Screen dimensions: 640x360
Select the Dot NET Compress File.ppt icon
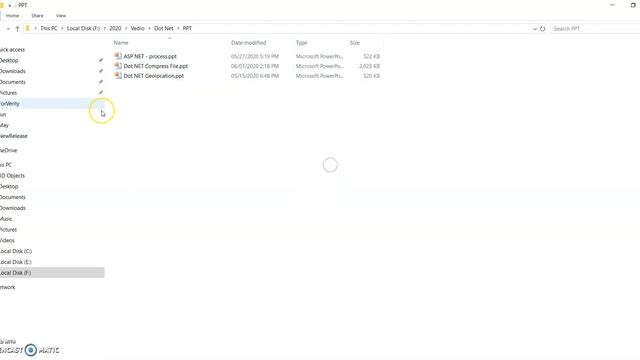coord(118,66)
